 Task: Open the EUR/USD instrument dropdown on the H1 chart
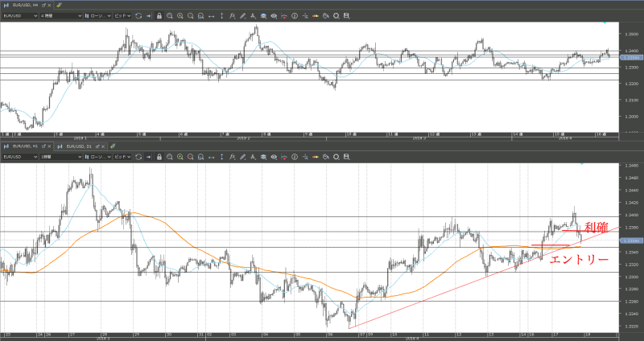click(19, 157)
